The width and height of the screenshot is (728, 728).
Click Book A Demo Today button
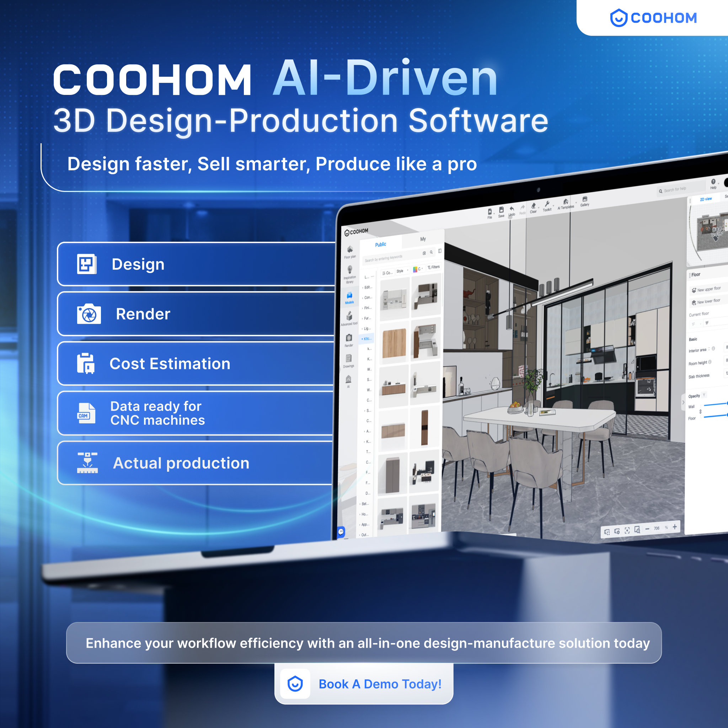[x=364, y=684]
